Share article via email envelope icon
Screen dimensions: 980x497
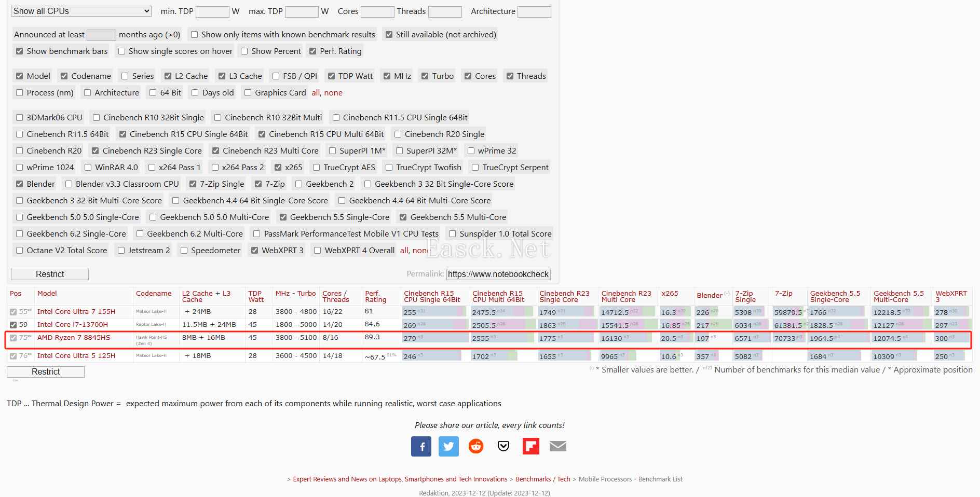click(558, 446)
